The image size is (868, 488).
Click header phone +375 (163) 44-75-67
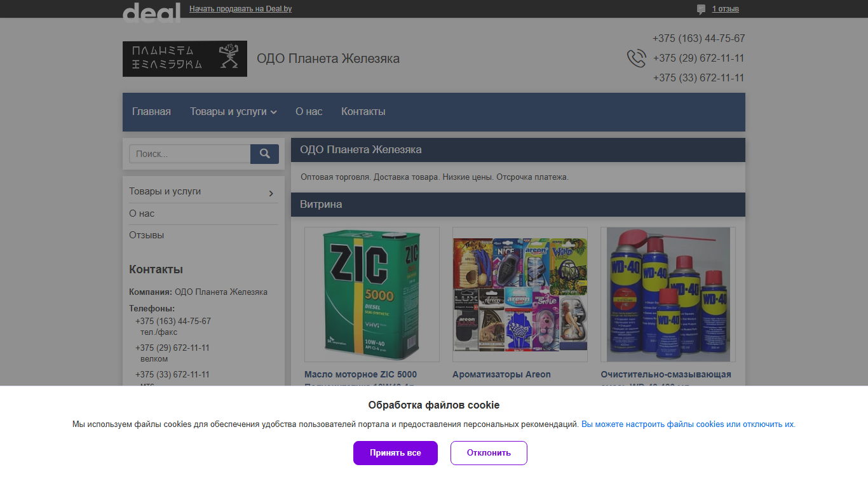coord(699,39)
